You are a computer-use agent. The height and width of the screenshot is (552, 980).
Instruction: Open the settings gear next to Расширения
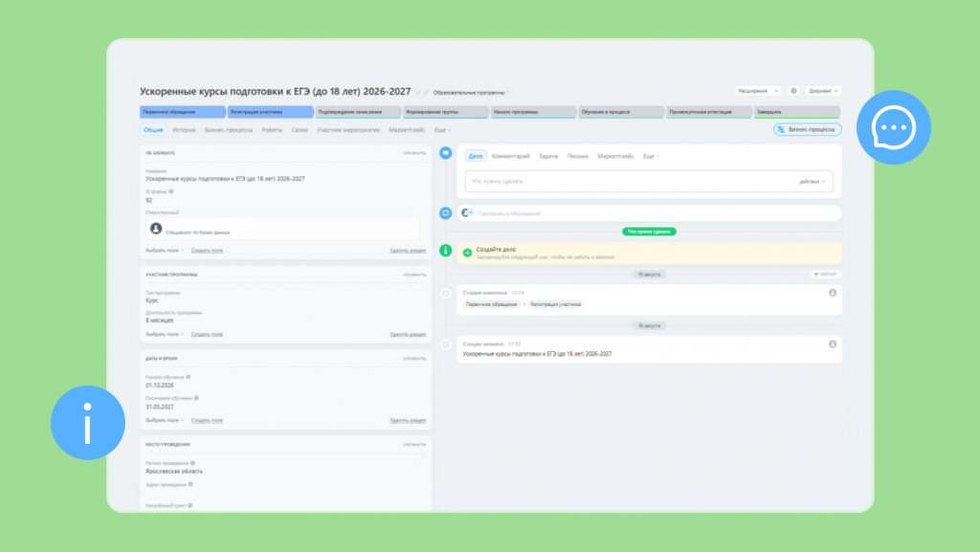pyautogui.click(x=793, y=91)
